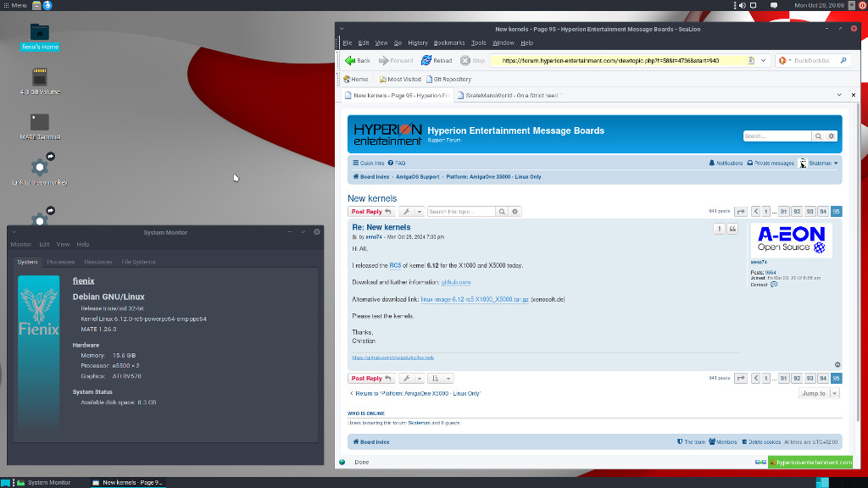
Task: Click Return to Platform AmigaOne X5000 link
Action: coord(415,393)
